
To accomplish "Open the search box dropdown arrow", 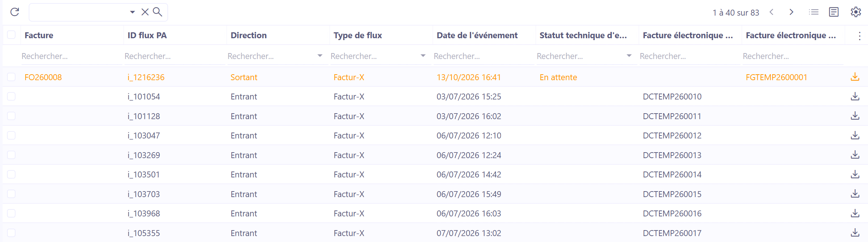I will click(133, 12).
